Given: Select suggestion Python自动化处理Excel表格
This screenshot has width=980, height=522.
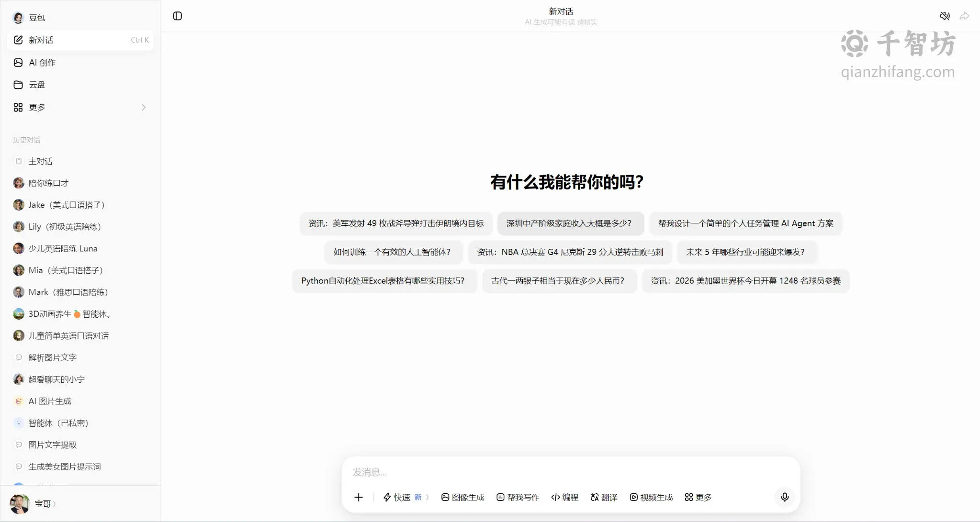Looking at the screenshot, I should pyautogui.click(x=384, y=281).
